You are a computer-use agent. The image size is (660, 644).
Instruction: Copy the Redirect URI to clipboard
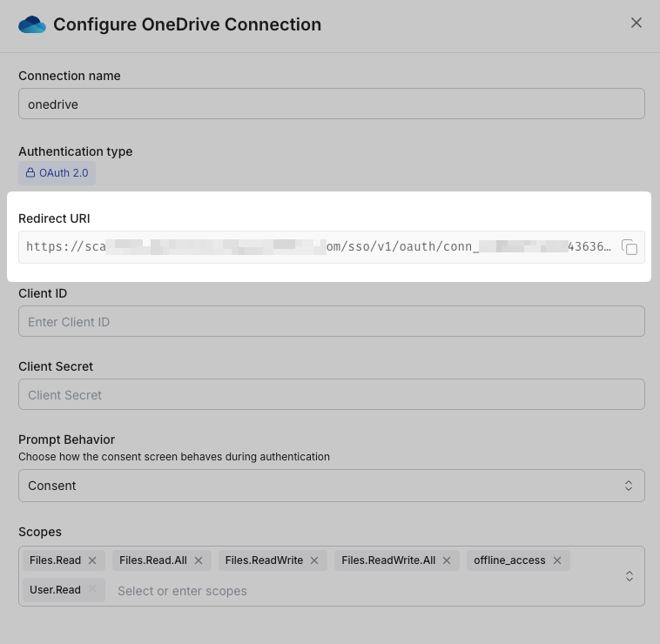(x=630, y=247)
